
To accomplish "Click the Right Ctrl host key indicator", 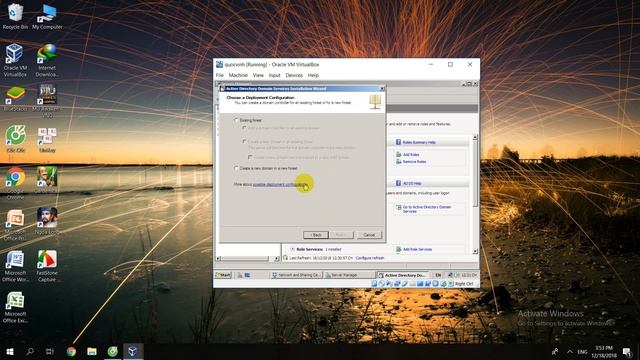I will tap(464, 284).
